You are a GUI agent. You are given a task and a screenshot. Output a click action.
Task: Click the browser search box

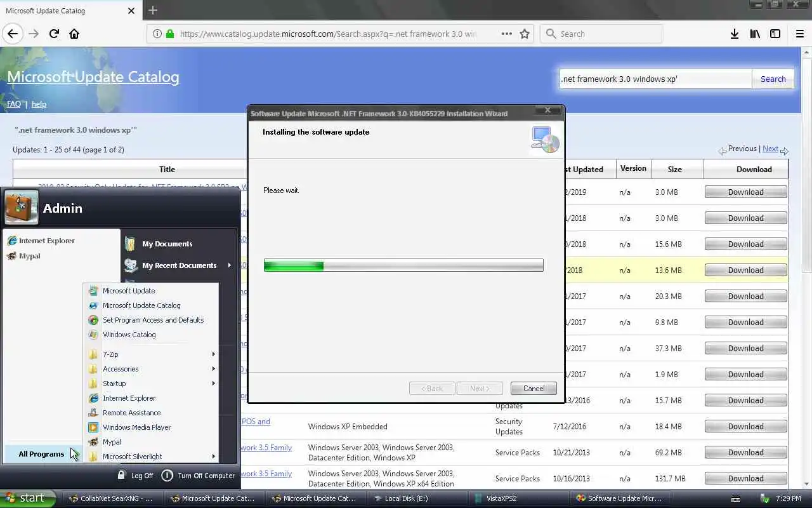pyautogui.click(x=601, y=34)
